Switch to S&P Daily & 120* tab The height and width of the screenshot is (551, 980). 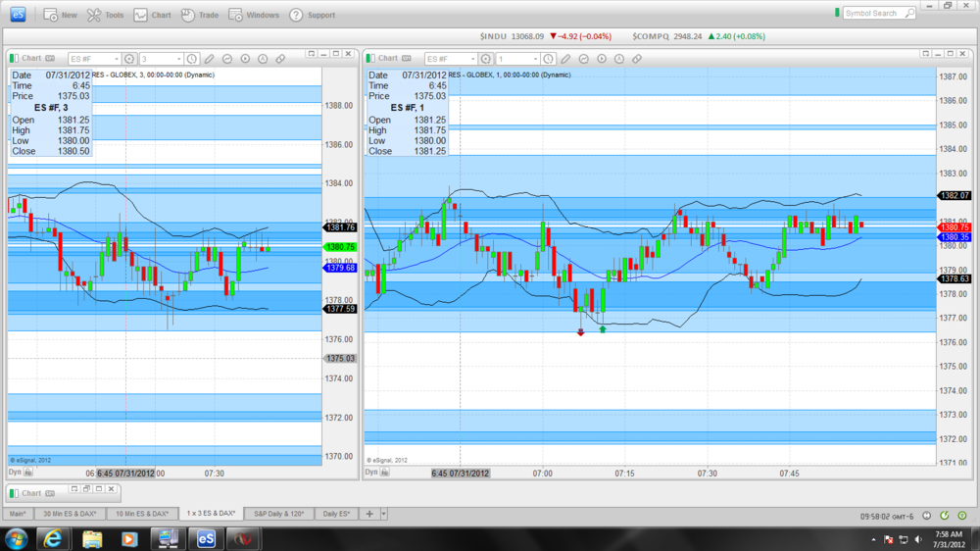[x=278, y=514]
